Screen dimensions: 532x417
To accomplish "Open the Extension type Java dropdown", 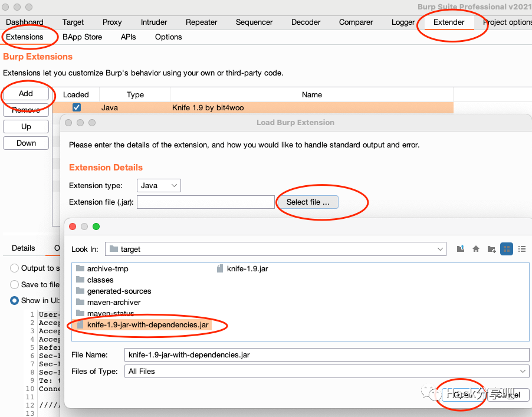I will point(159,186).
